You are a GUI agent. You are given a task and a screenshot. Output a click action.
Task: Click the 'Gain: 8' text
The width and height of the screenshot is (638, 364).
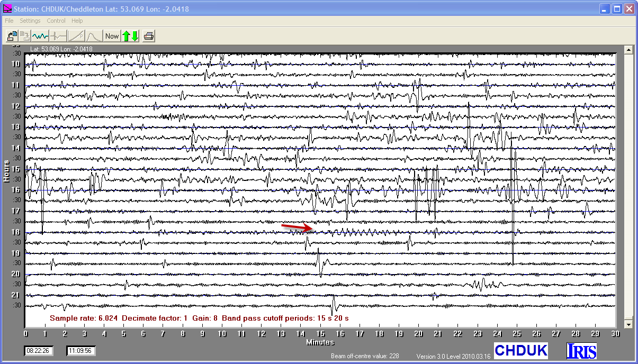[205, 318]
